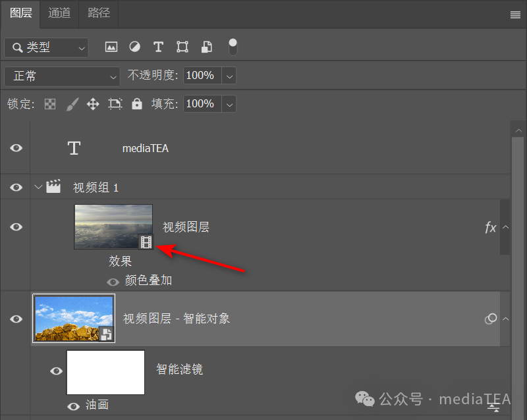This screenshot has height=420, width=527.
Task: Click the smart filters icon on 智能对象 layer
Action: [491, 319]
